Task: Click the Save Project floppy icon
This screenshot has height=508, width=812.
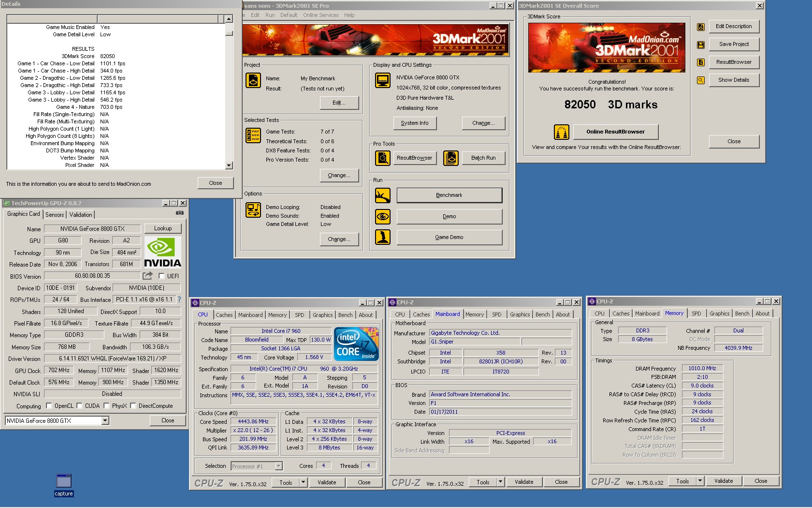Action: coord(701,45)
